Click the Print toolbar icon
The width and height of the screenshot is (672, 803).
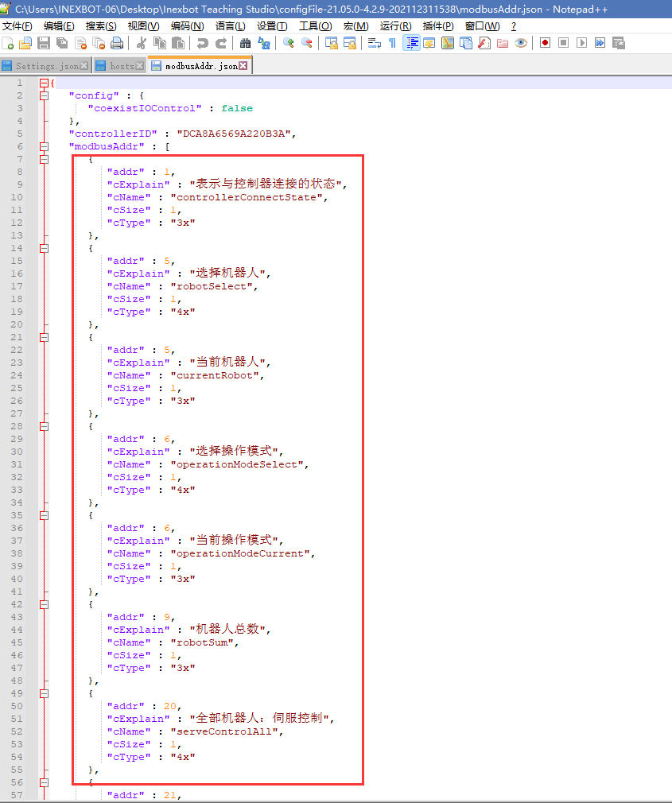(117, 43)
